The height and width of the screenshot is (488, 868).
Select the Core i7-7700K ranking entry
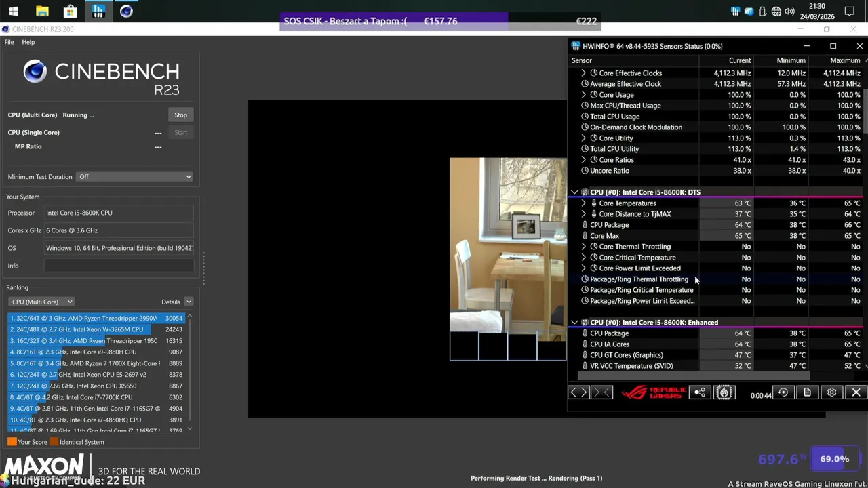click(x=96, y=397)
